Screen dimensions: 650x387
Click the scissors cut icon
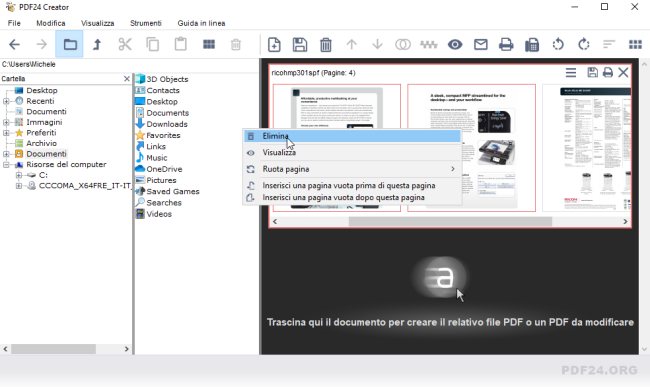(x=125, y=44)
